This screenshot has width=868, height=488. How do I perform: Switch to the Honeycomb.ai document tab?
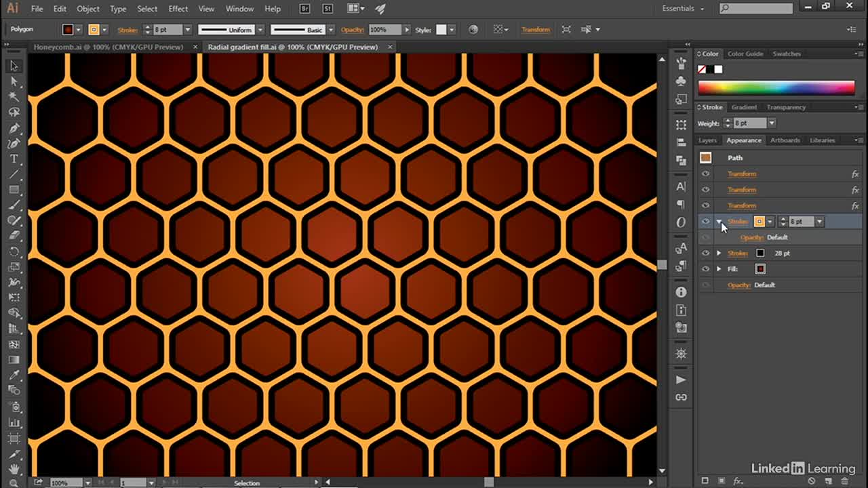(108, 47)
